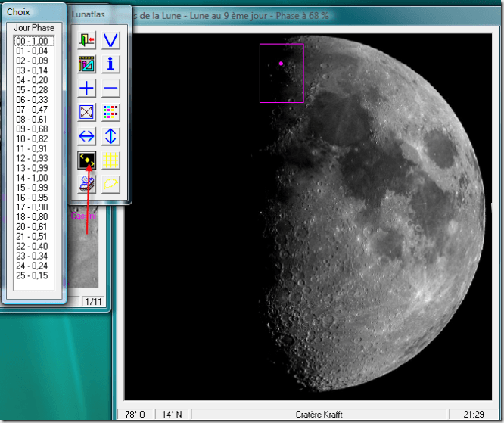Zoom out with the minus icon
The height and width of the screenshot is (423, 504).
[x=111, y=89]
